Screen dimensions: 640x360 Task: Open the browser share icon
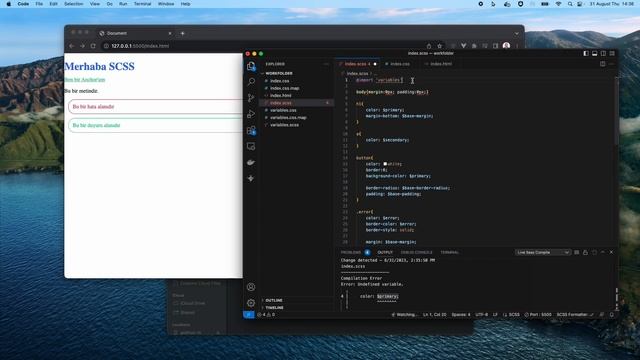point(429,46)
